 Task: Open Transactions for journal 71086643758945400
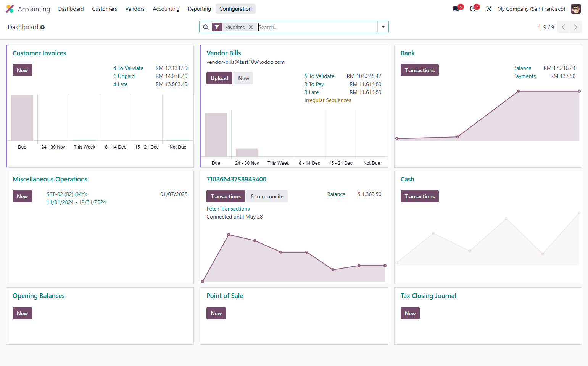coord(226,196)
